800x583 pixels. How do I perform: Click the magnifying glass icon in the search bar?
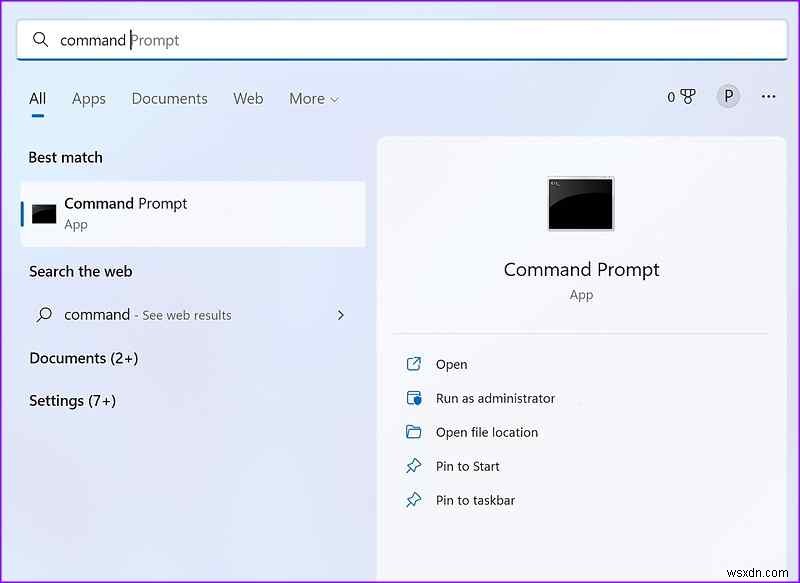40,39
